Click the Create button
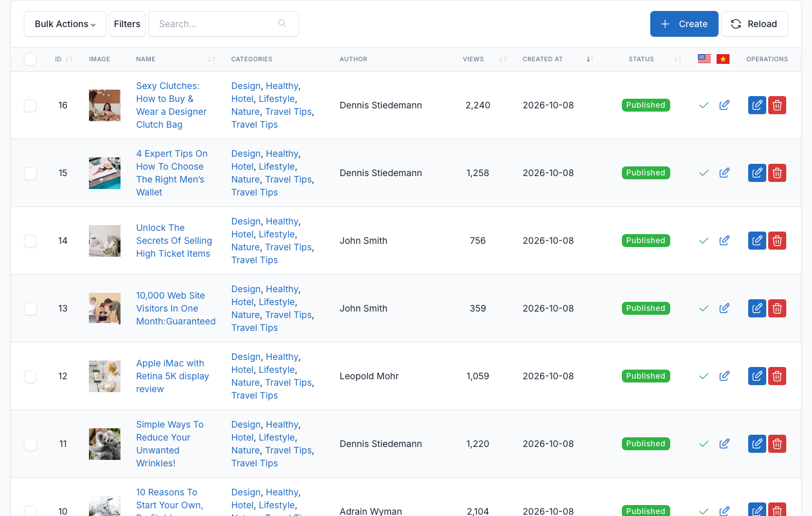The image size is (812, 516). point(684,24)
